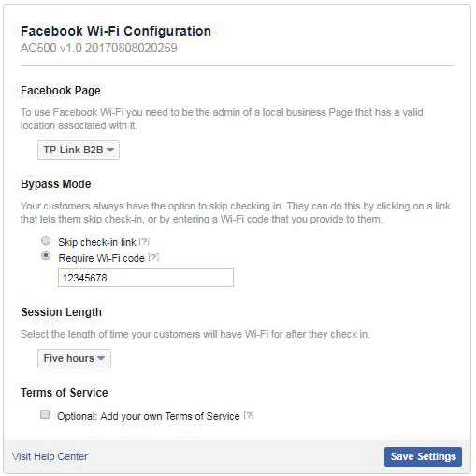Screen dimensions: 476x476
Task: Open help tooltip beside Terms of Service option
Action: click(249, 415)
